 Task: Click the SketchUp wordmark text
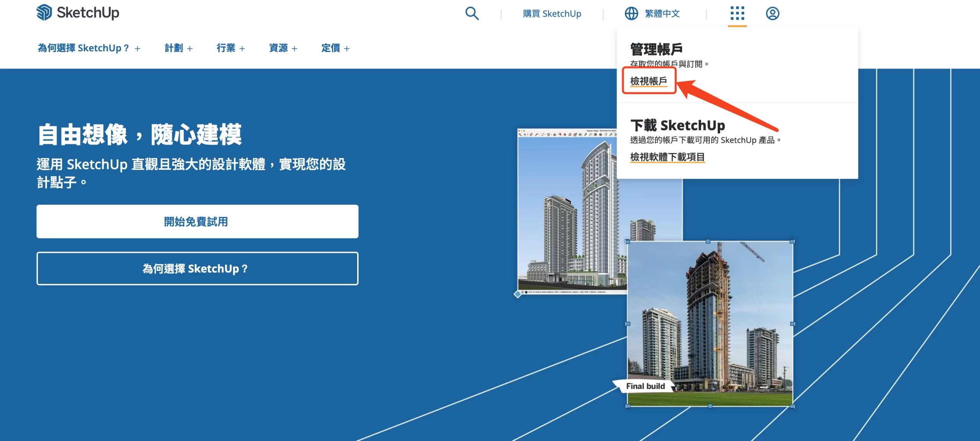[x=88, y=13]
